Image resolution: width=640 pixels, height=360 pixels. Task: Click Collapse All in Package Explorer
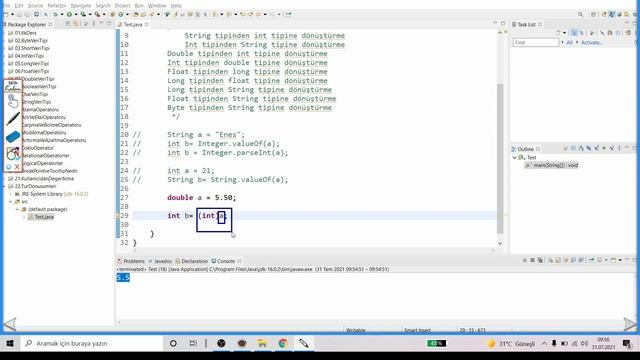[68, 24]
